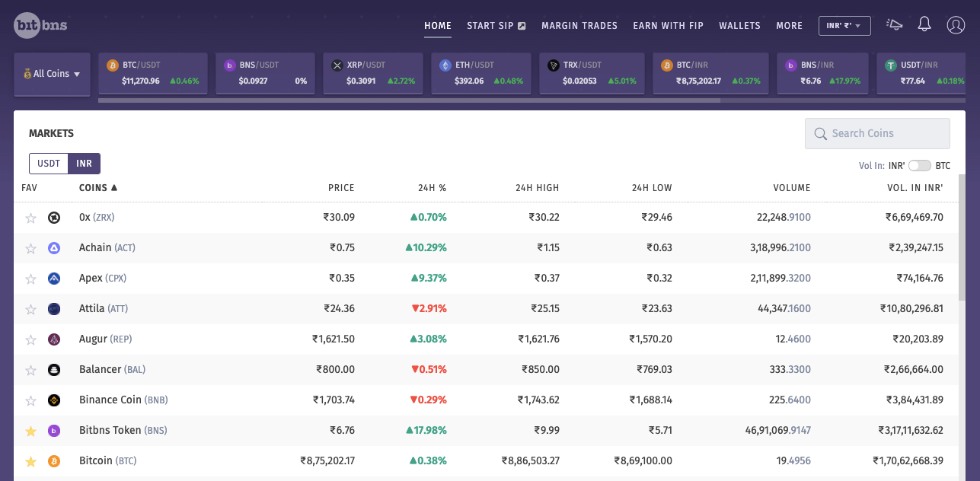Image resolution: width=980 pixels, height=481 pixels.
Task: Click the Achain coin icon
Action: click(54, 248)
